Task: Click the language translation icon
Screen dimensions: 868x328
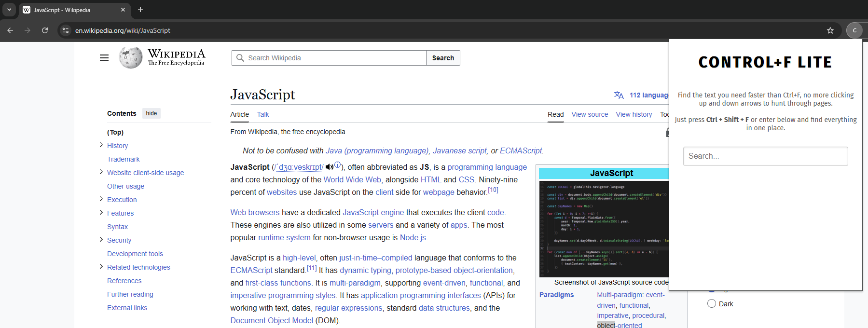Action: (619, 95)
